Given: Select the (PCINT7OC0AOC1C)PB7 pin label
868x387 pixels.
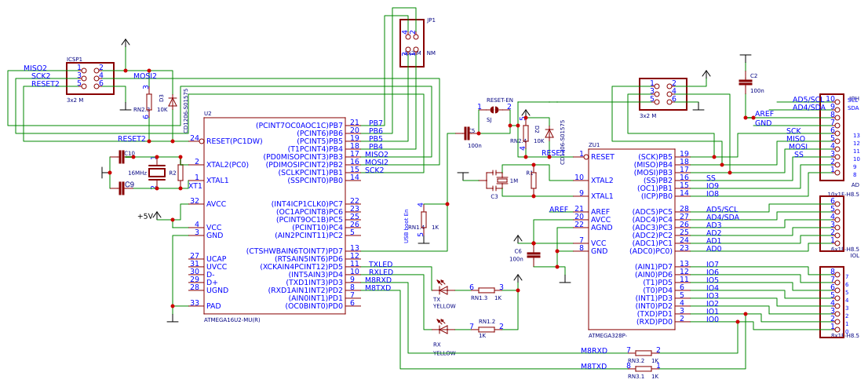Looking at the screenshot, I should 300,125.
